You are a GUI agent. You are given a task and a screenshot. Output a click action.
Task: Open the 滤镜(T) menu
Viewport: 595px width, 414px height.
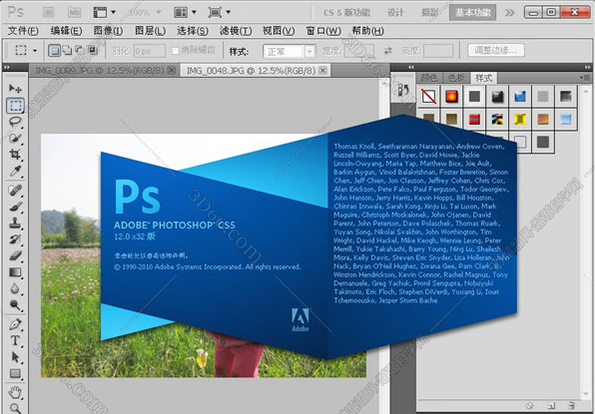[235, 31]
